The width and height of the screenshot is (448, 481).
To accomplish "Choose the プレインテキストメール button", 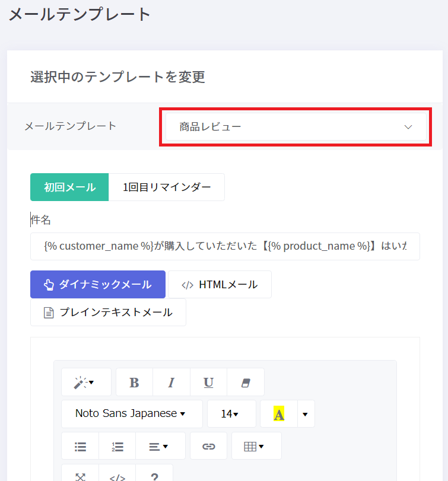I will [108, 312].
